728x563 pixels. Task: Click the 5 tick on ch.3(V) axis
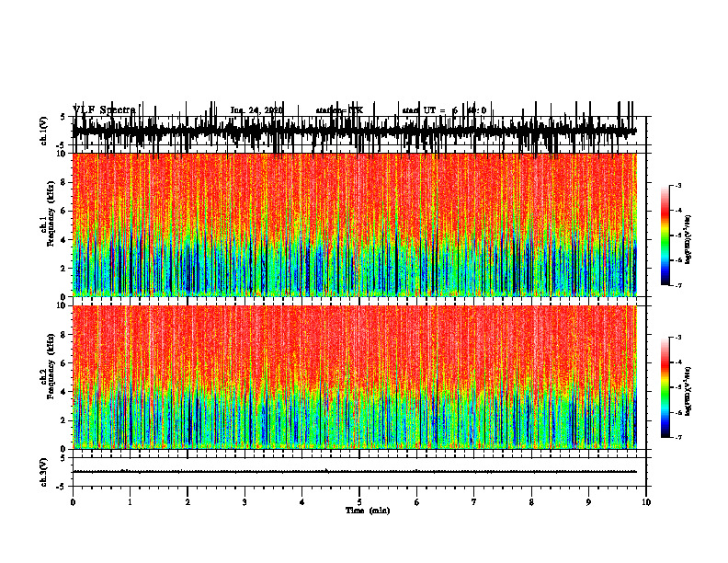(63, 458)
